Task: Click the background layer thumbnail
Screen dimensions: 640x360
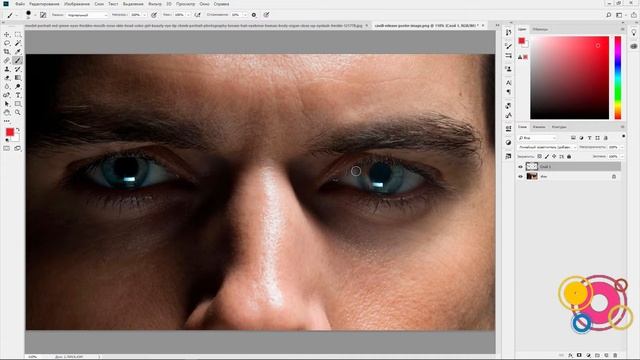Action: 532,176
